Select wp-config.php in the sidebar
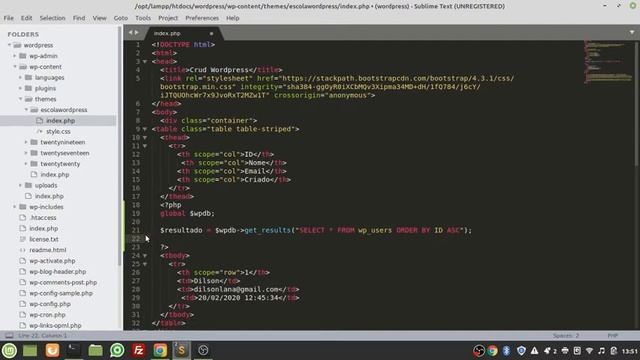This screenshot has width=640, height=360. (x=50, y=304)
